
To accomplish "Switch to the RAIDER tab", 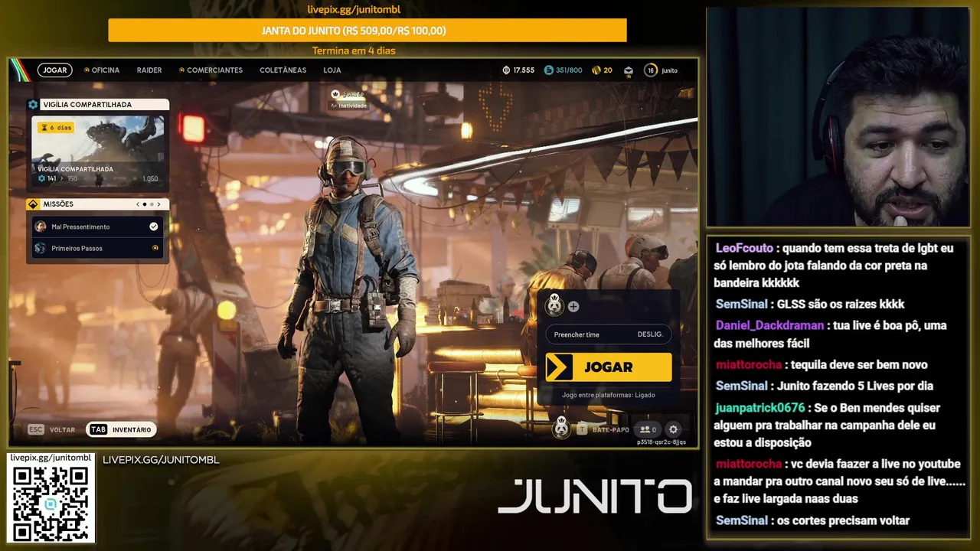I will (x=149, y=70).
